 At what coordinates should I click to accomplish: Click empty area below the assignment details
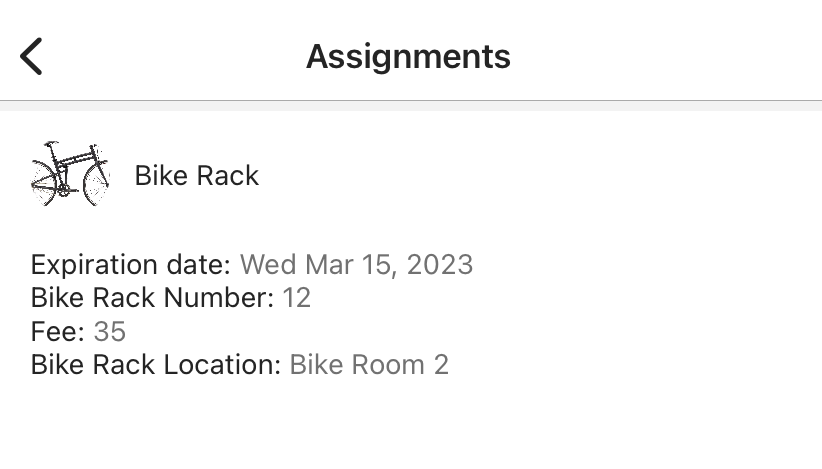click(x=411, y=425)
